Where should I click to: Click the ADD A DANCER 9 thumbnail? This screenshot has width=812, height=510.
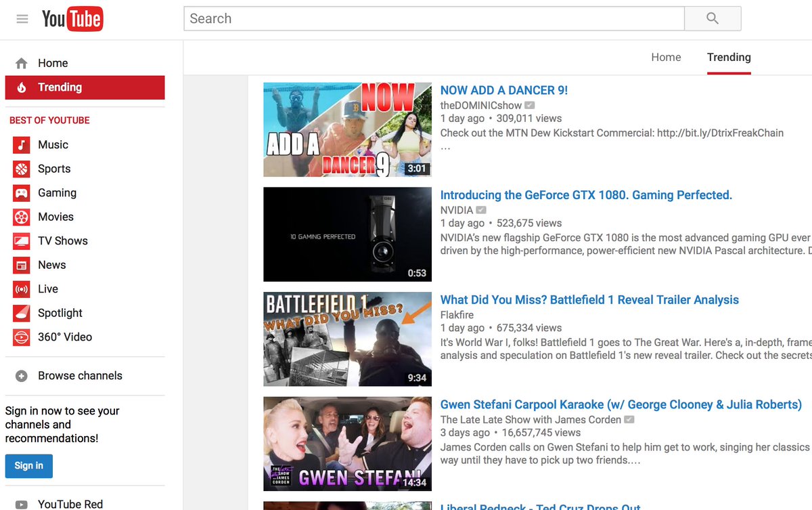pos(347,129)
